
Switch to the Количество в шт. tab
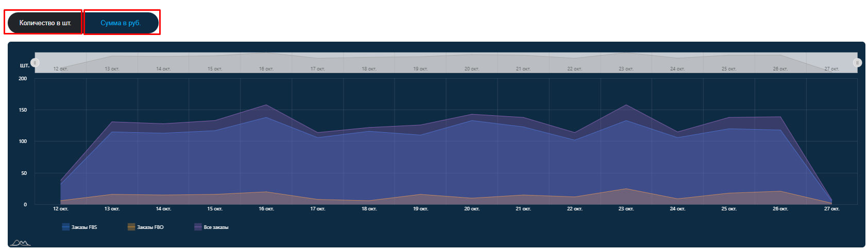[x=45, y=23]
